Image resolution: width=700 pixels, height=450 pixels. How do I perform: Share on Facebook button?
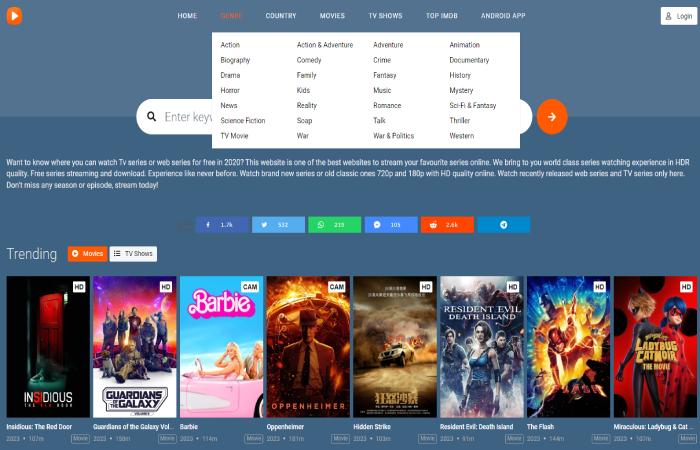[222, 225]
